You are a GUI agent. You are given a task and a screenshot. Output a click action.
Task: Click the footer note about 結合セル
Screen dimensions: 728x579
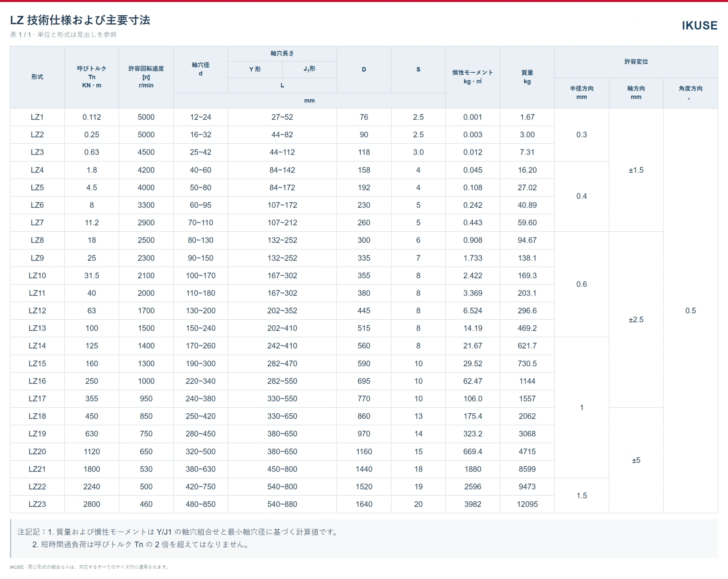[x=89, y=567]
